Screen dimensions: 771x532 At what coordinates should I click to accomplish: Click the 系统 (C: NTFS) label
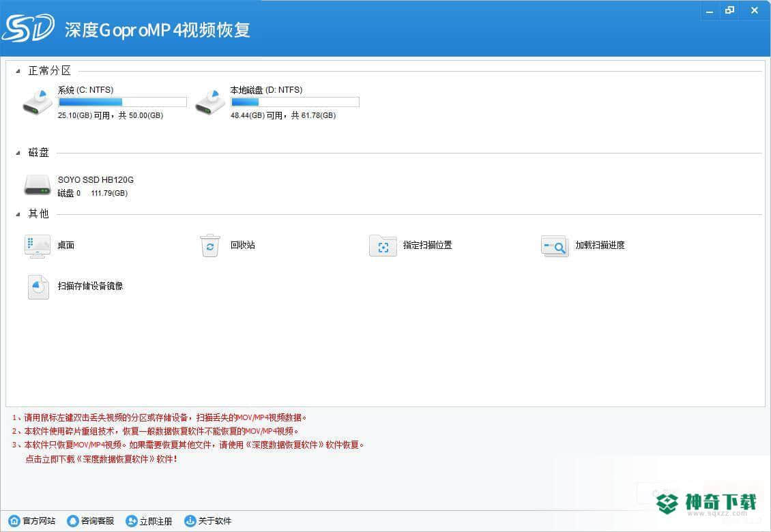coord(85,90)
